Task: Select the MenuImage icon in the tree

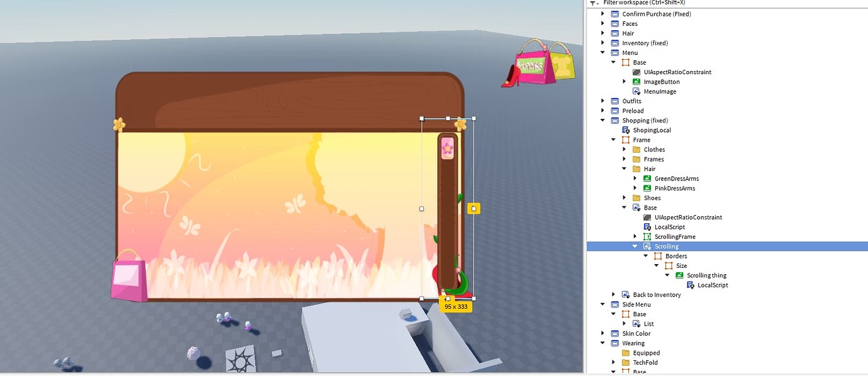Action: tap(637, 91)
